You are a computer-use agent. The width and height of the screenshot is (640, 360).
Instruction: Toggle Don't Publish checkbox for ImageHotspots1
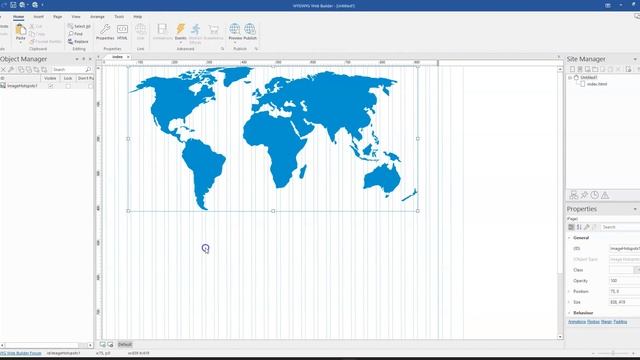pyautogui.click(x=90, y=86)
